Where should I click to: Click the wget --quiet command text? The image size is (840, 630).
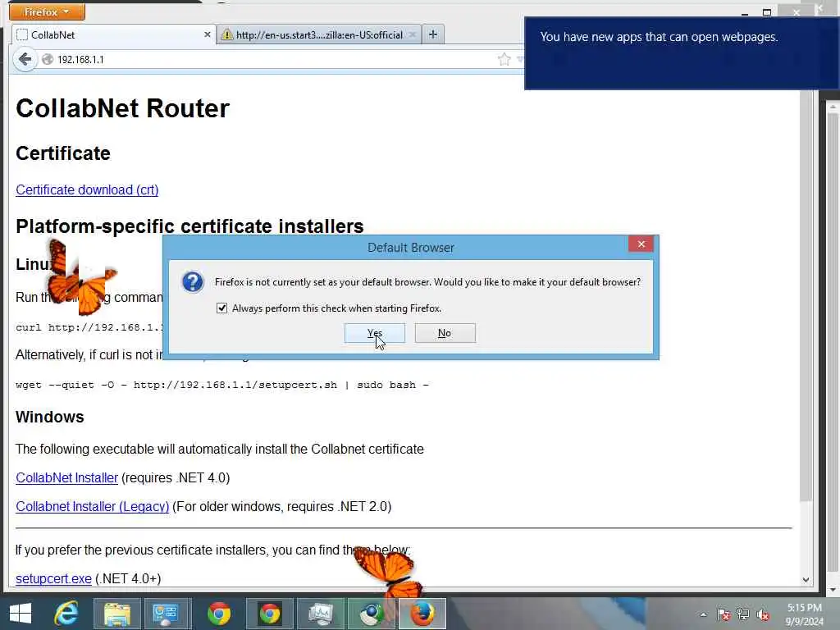click(222, 385)
